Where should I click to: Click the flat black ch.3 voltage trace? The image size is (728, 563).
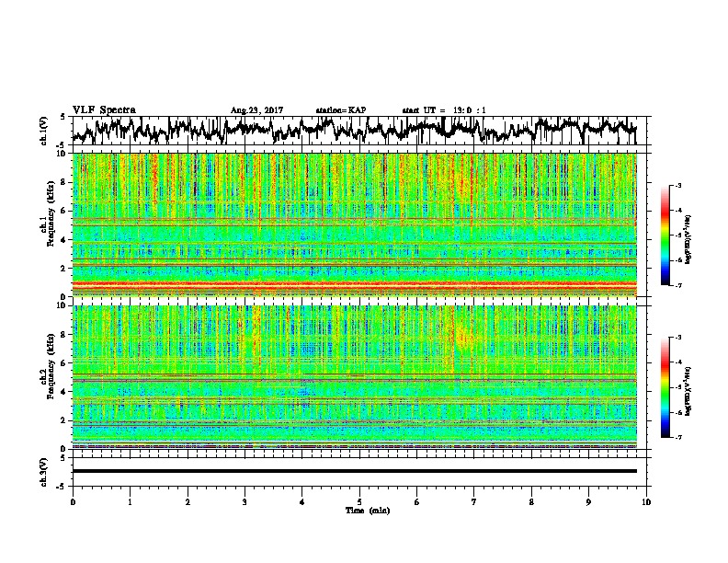coord(355,471)
